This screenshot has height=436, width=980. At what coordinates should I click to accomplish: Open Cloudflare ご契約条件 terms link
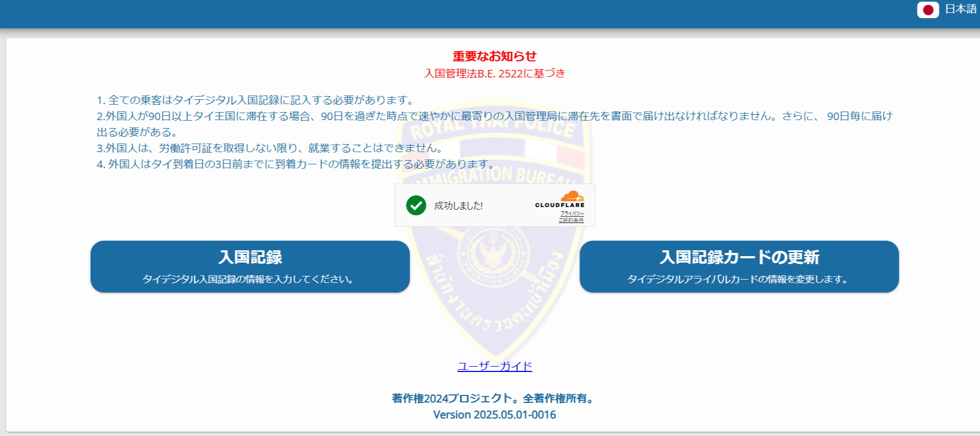571,220
